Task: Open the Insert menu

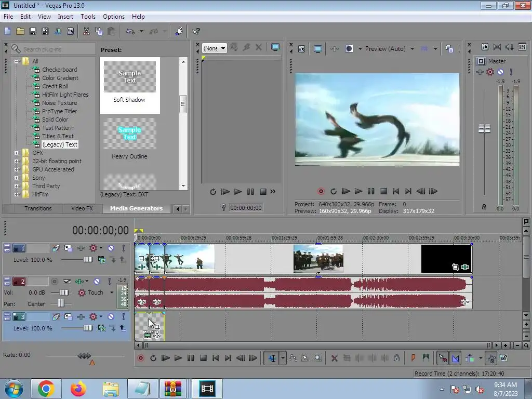Action: click(65, 17)
